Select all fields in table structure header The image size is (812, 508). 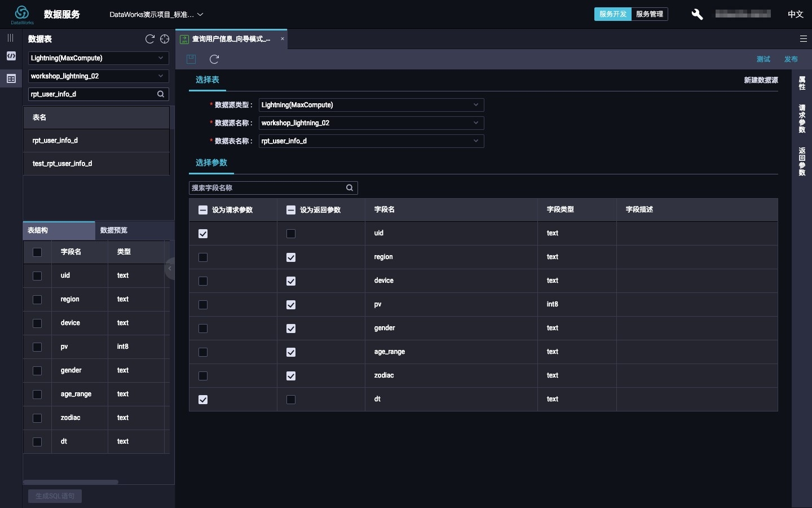point(37,252)
